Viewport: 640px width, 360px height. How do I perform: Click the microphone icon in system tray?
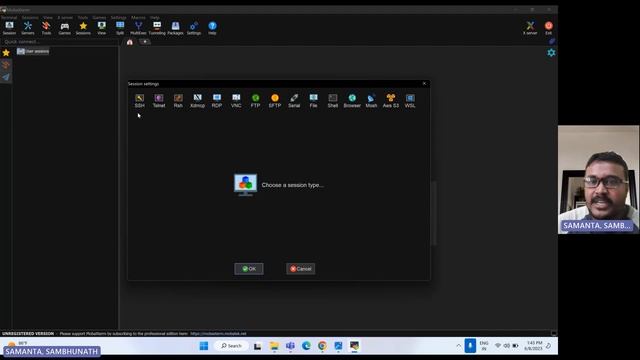point(470,346)
